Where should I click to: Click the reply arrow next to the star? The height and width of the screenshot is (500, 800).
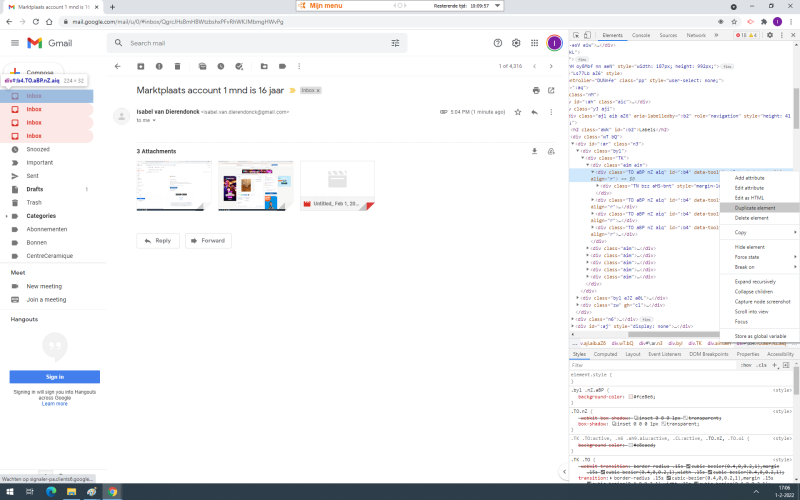534,112
